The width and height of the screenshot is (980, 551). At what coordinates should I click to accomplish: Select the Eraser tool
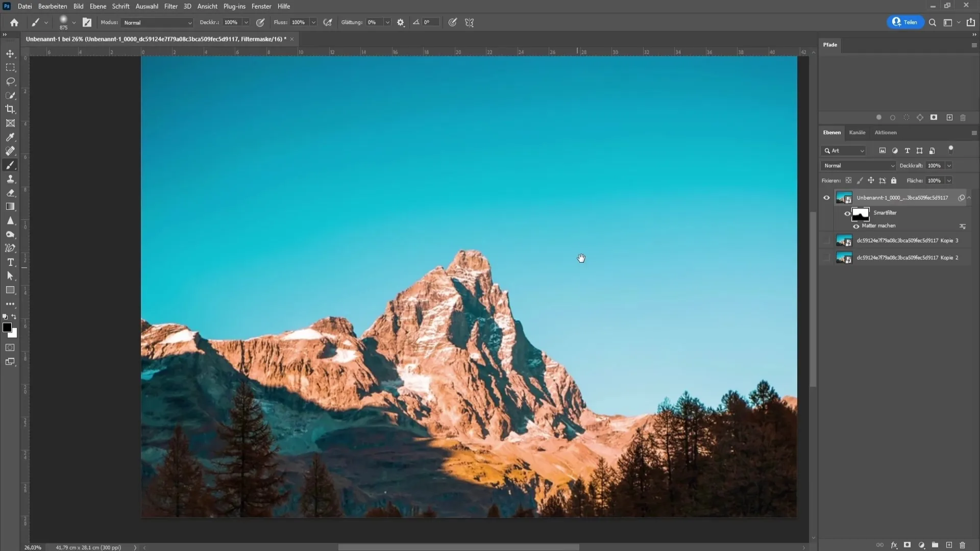pyautogui.click(x=10, y=193)
